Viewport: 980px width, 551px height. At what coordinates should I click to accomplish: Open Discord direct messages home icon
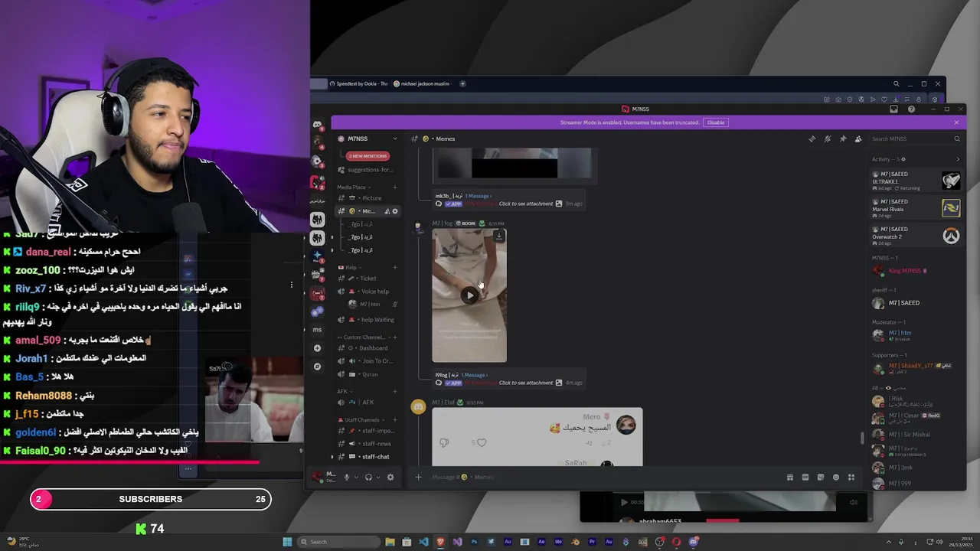[x=317, y=124]
